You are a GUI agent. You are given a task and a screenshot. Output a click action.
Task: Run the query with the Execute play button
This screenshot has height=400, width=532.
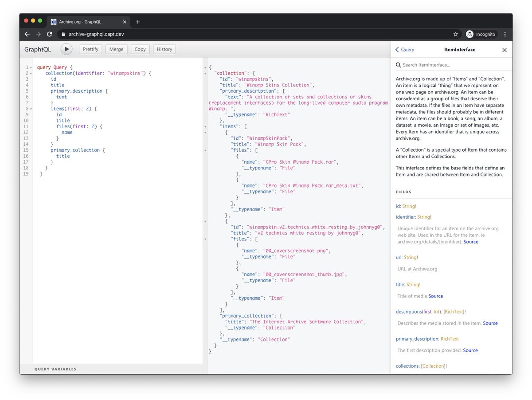66,49
